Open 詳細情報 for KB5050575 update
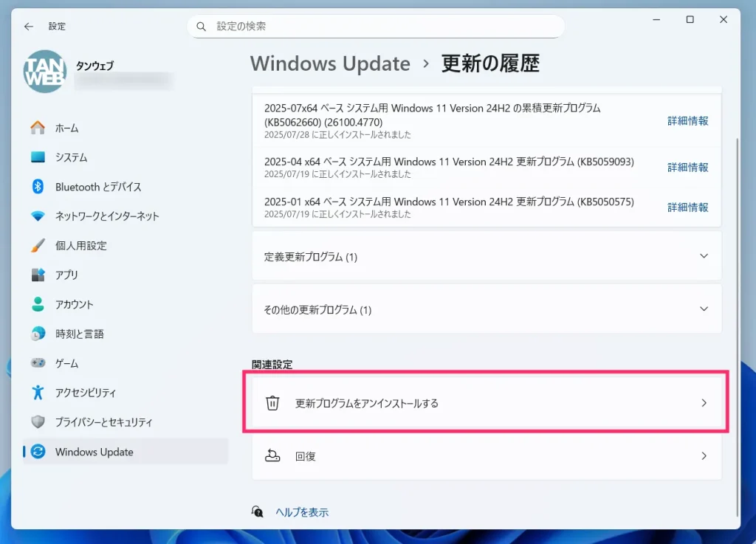The height and width of the screenshot is (544, 756). (688, 207)
